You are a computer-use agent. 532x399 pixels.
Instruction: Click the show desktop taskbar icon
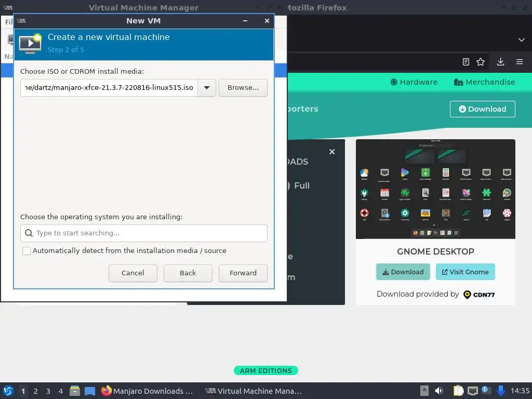(90, 391)
